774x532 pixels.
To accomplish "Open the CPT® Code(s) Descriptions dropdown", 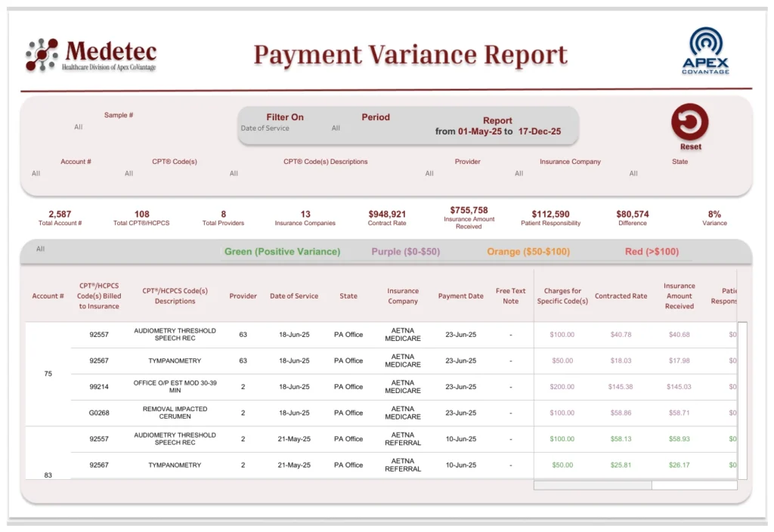I will coord(234,173).
